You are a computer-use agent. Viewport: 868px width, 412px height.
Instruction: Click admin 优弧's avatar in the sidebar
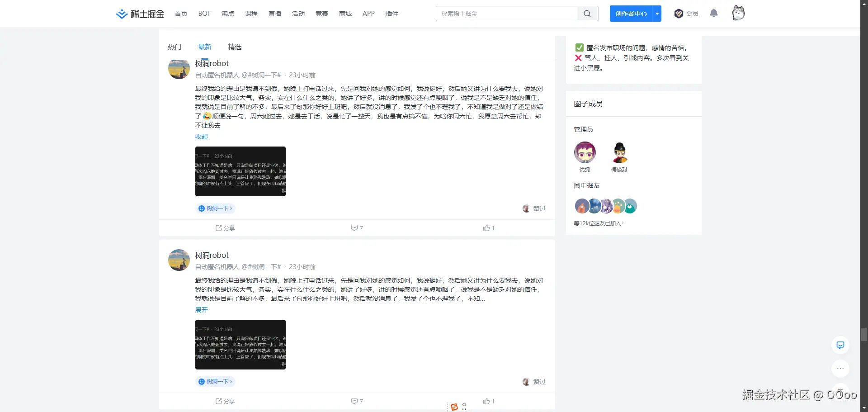click(585, 152)
